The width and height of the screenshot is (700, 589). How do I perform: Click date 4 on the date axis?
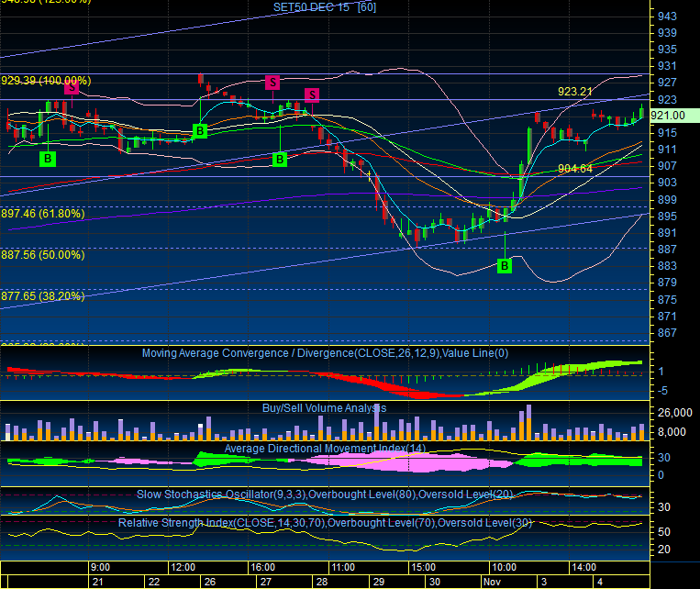point(600,582)
